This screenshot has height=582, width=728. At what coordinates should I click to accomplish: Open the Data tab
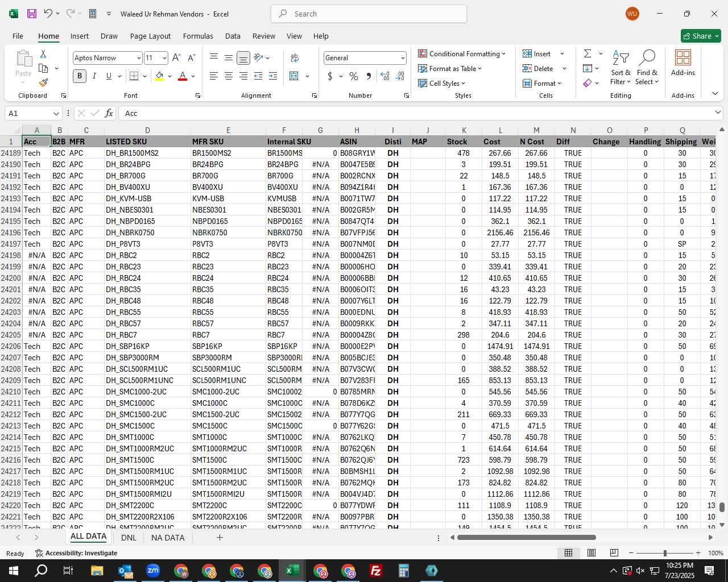coord(233,36)
